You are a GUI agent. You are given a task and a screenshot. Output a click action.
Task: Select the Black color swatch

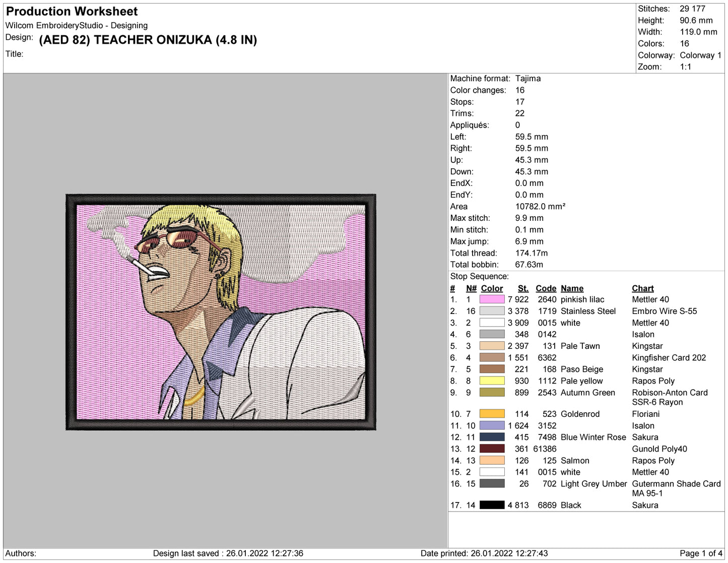pos(492,505)
